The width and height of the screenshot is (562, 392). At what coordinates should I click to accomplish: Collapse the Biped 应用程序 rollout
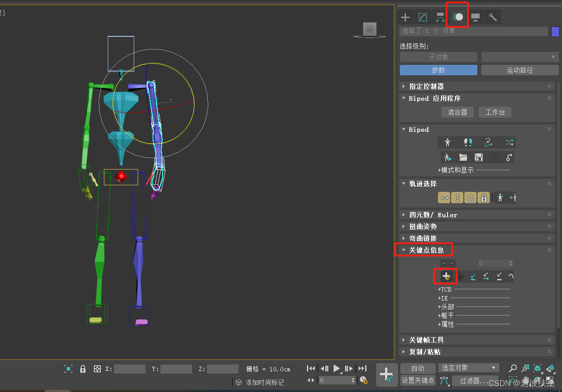[x=477, y=98]
